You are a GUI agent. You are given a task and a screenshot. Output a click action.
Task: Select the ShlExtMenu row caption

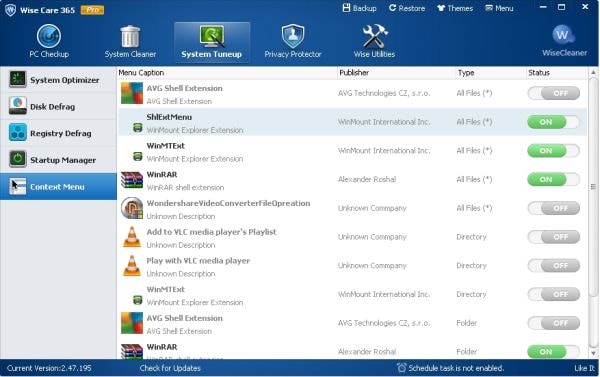coord(169,117)
